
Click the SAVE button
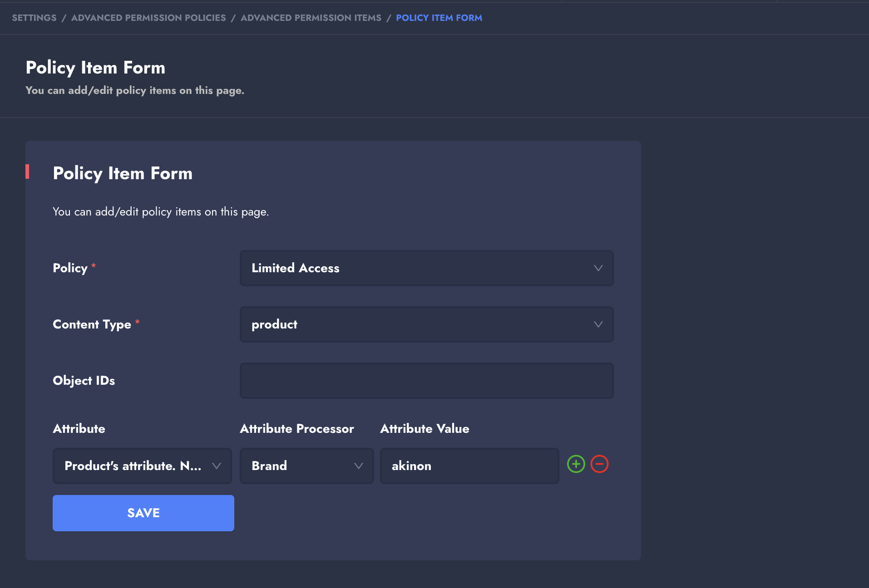pyautogui.click(x=143, y=513)
